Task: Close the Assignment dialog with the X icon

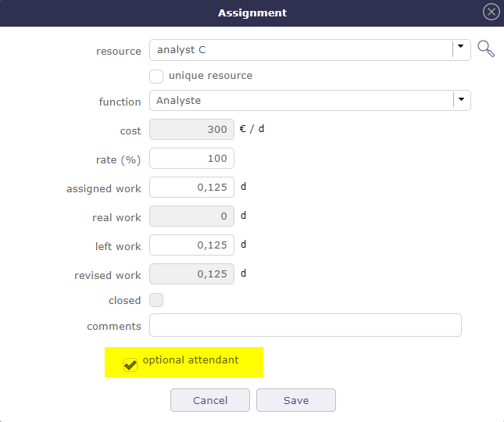Action: pos(491,12)
